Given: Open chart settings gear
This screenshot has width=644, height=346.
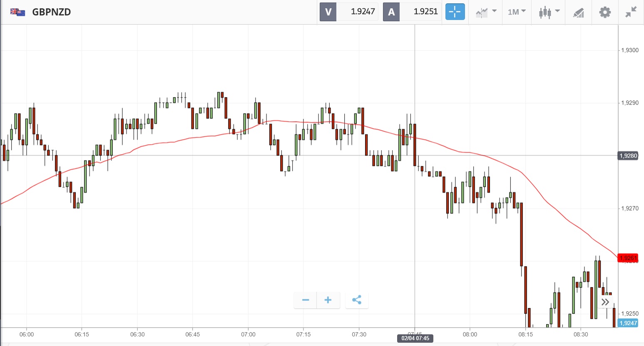Looking at the screenshot, I should click(605, 12).
